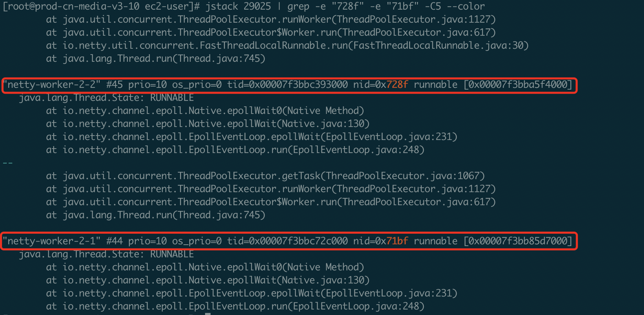644x315 pixels.
Task: Select the tid=0x00007f3bbc393000 value
Action: [287, 85]
